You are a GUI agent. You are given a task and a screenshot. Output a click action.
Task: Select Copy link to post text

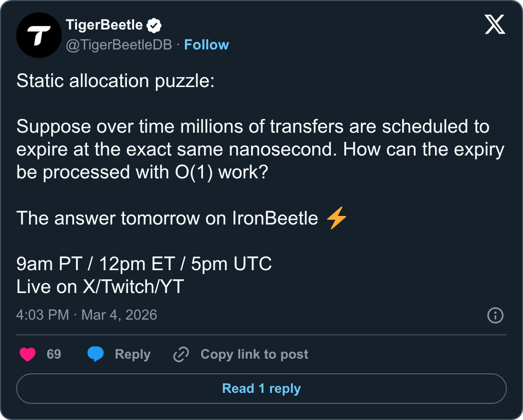click(254, 354)
